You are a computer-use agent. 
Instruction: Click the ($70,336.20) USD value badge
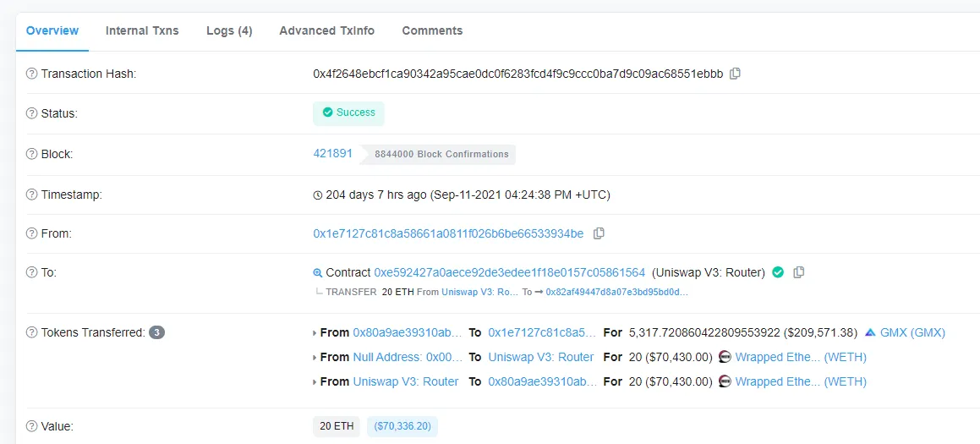point(402,426)
